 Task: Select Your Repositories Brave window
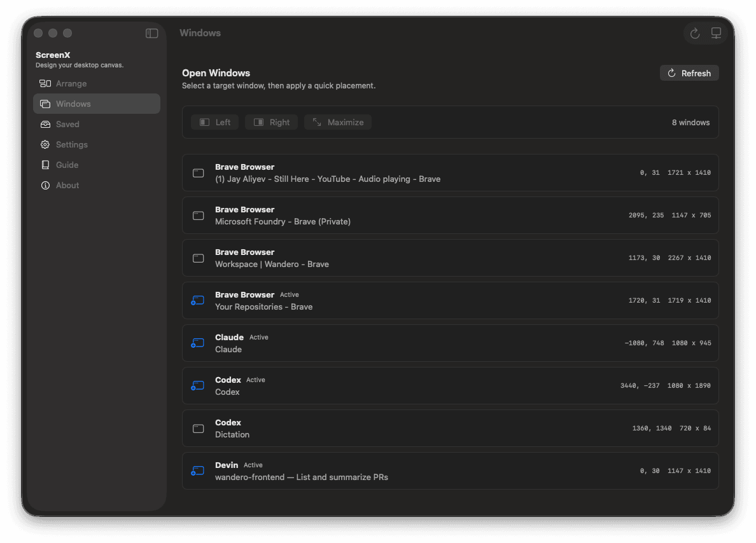[x=451, y=301]
